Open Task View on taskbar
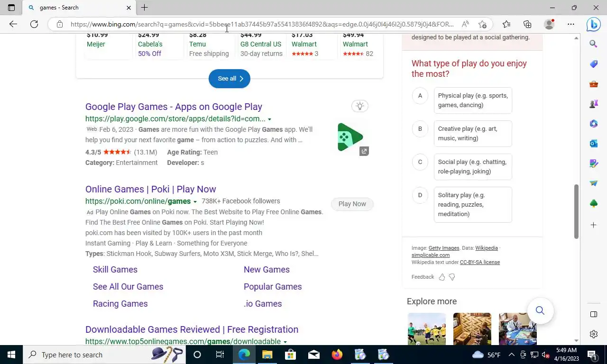The height and width of the screenshot is (364, 607). pos(220,355)
